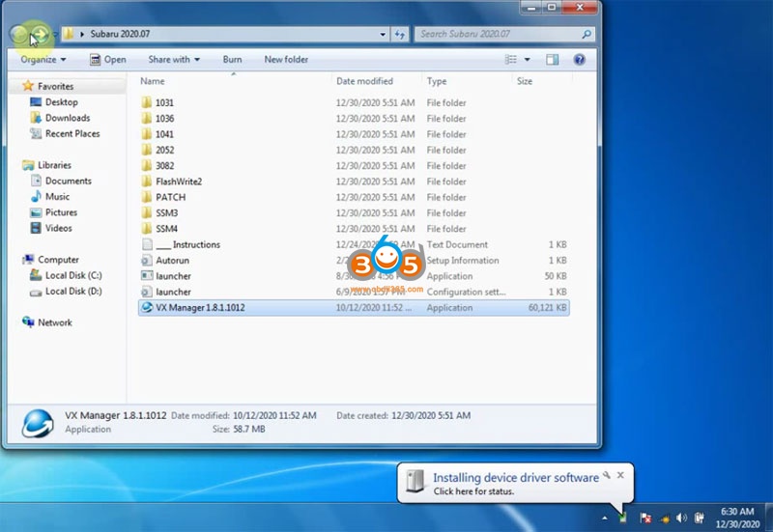The width and height of the screenshot is (773, 532).
Task: Open the folder icon path dropdown arrow
Action: (x=82, y=34)
